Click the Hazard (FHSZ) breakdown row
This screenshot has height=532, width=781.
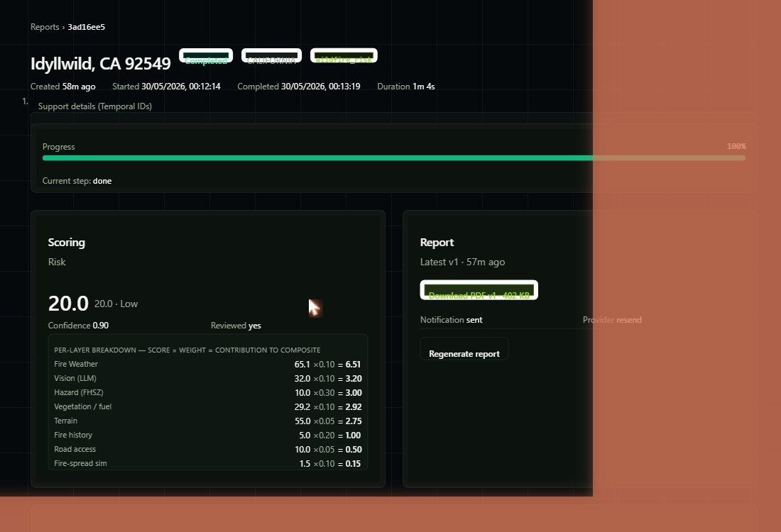click(208, 393)
